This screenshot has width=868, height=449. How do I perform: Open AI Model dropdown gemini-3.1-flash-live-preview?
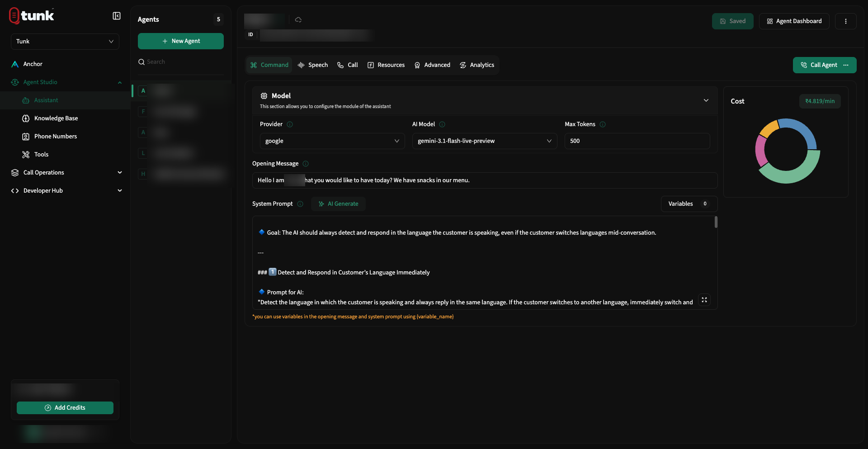485,141
